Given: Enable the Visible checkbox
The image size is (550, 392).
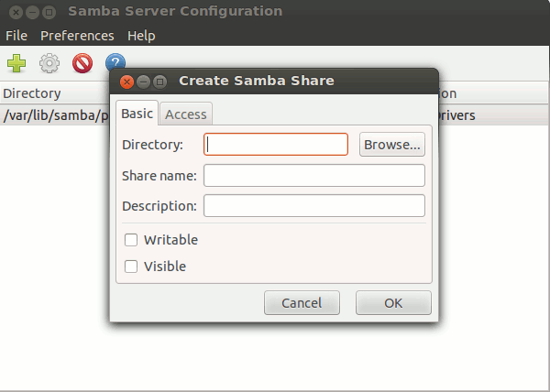Looking at the screenshot, I should [x=131, y=267].
